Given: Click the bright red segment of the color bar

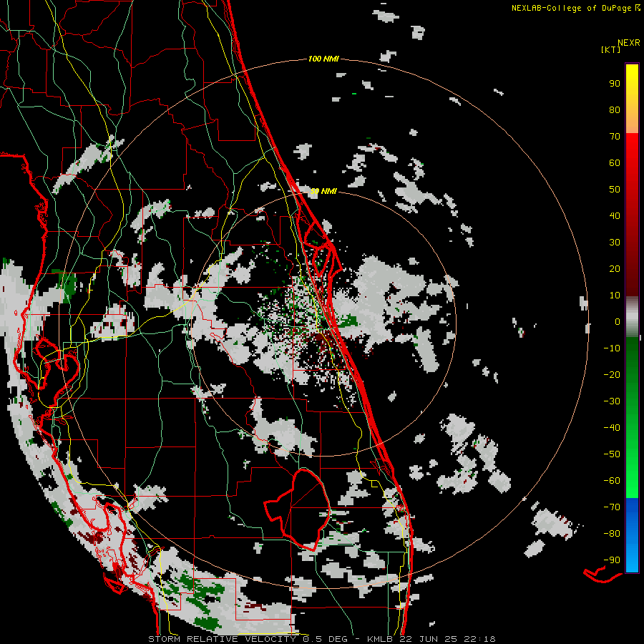Looking at the screenshot, I should 632,165.
